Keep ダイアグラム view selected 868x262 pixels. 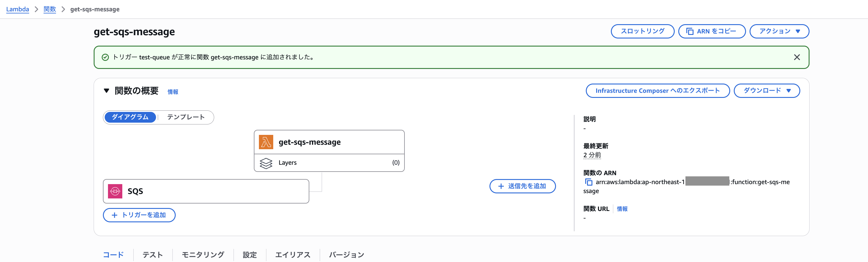130,117
